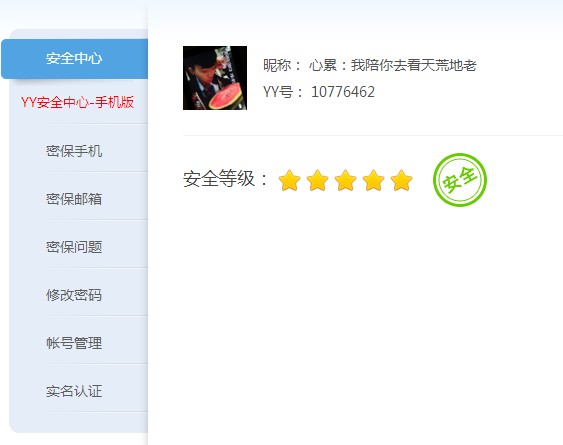Click the nickname 心累：我陪你去看天荒地老
The image size is (563, 445).
click(392, 65)
